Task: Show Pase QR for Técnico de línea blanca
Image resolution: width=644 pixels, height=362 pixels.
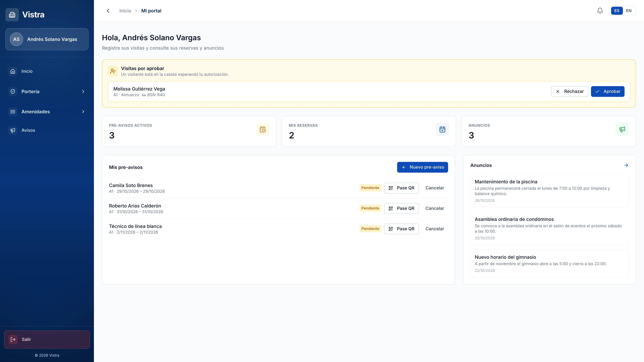Action: [x=401, y=229]
